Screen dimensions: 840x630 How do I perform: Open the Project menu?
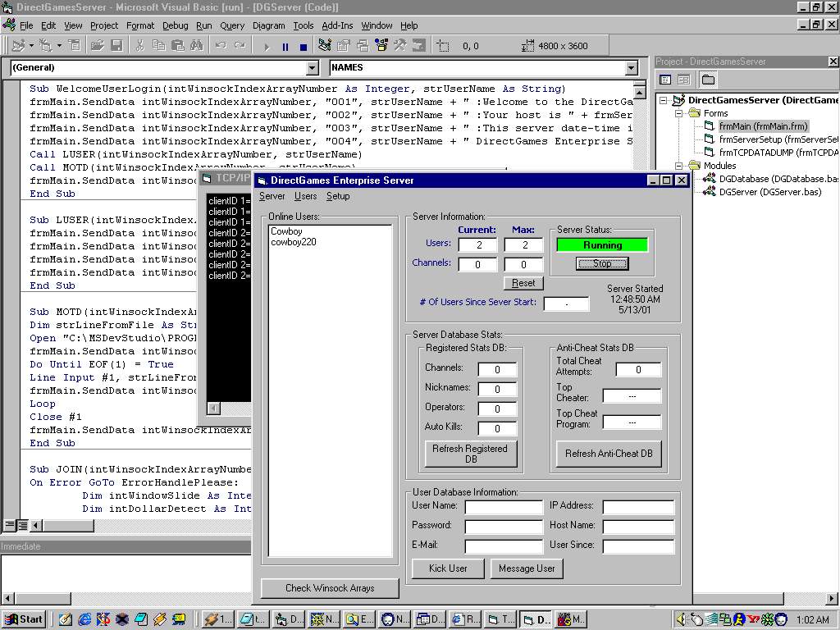coord(104,25)
